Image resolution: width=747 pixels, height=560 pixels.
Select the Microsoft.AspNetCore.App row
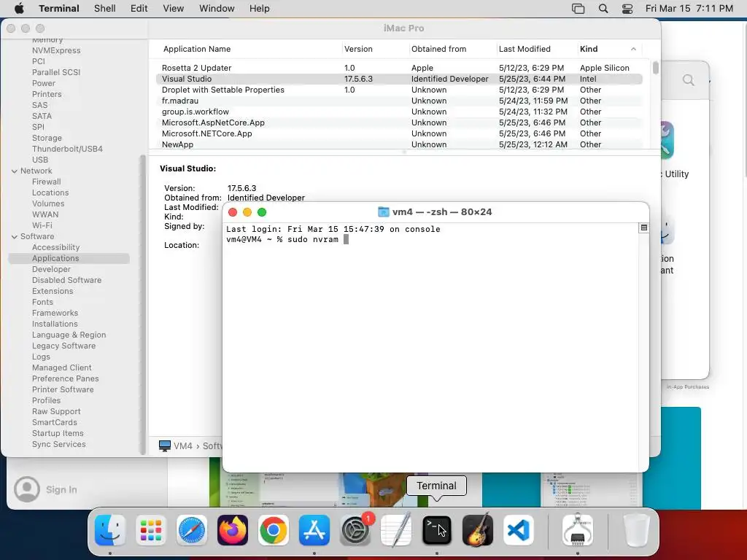[399, 122]
